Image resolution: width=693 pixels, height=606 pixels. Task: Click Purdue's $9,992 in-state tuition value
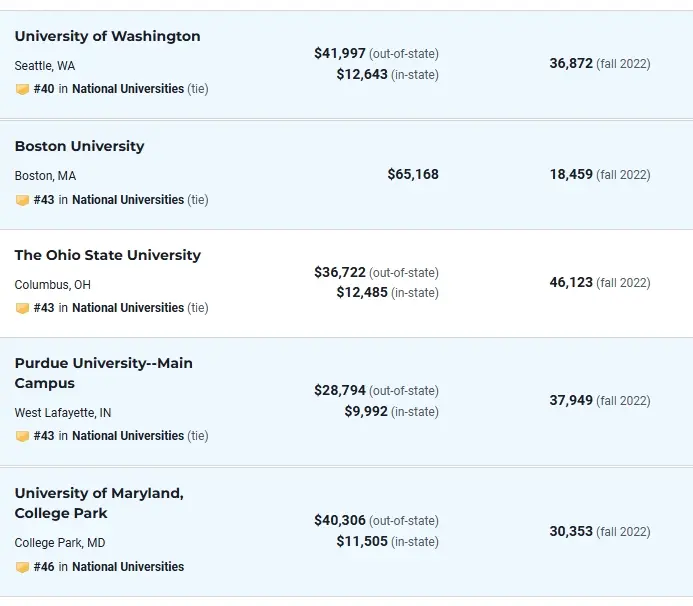click(366, 411)
